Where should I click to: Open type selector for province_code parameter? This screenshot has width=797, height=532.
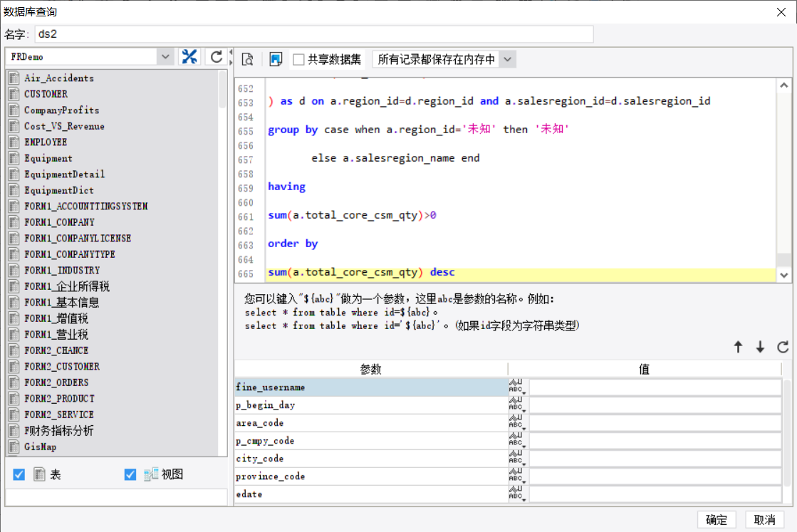pyautogui.click(x=517, y=476)
